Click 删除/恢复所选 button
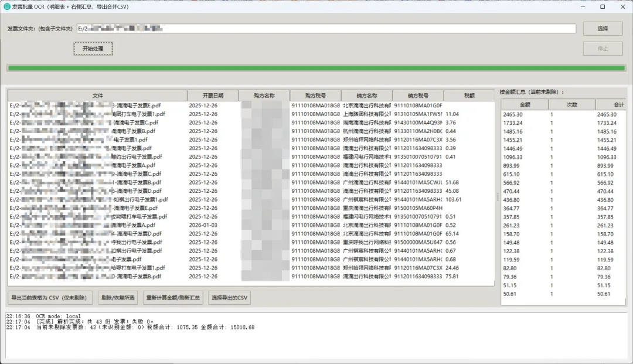Image resolution: width=633 pixels, height=364 pixels. tap(118, 298)
